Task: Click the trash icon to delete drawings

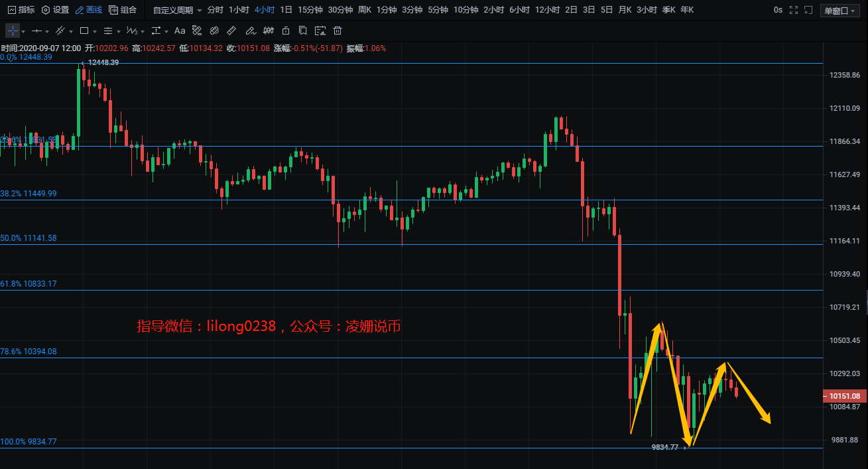Action: pos(338,31)
